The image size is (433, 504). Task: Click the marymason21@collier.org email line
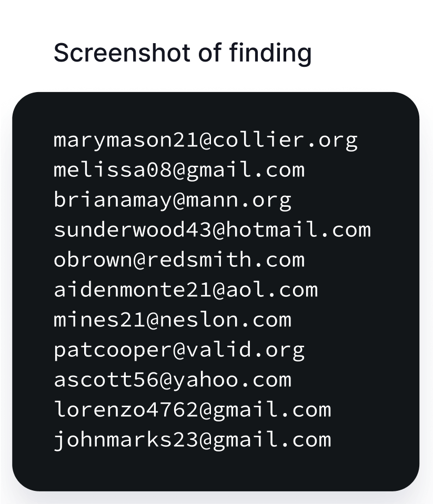(x=206, y=140)
